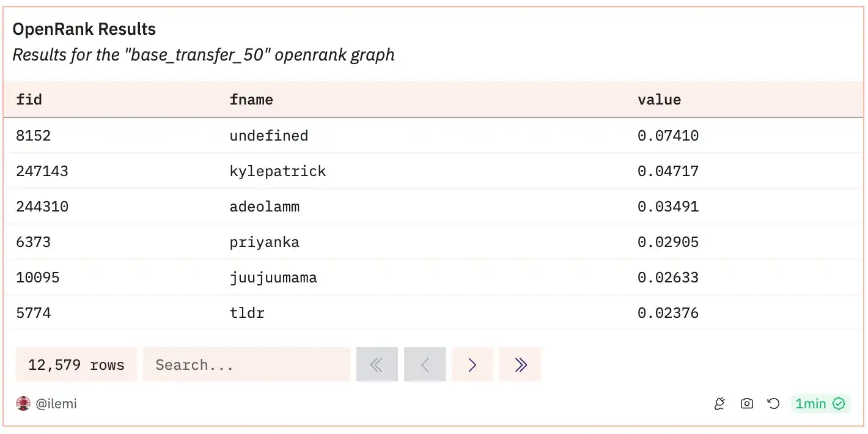Go to the previous results page
This screenshot has width=868, height=434.
(425, 365)
